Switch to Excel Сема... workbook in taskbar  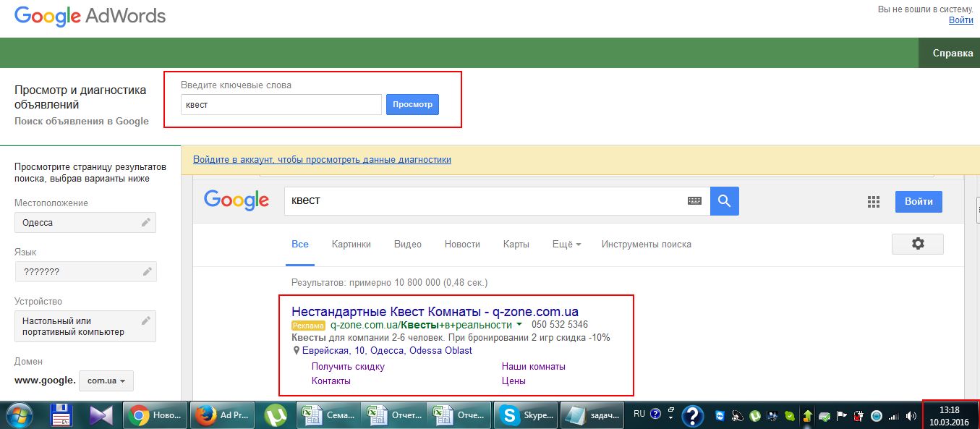click(x=327, y=415)
